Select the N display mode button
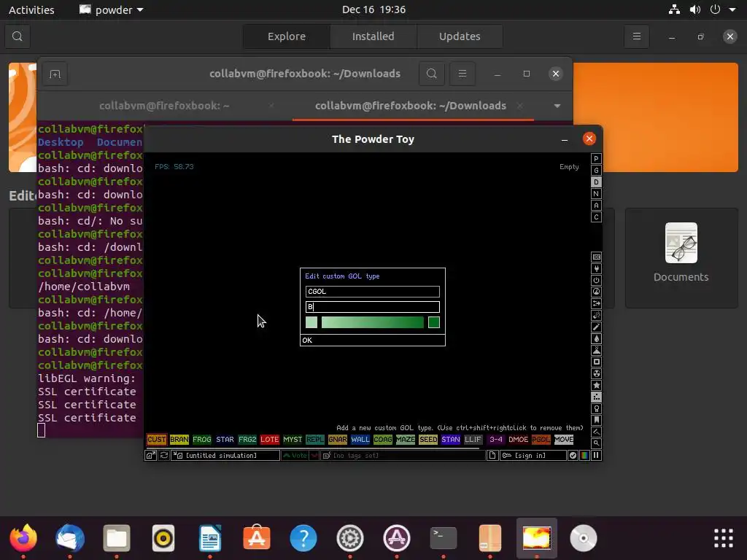 (596, 194)
